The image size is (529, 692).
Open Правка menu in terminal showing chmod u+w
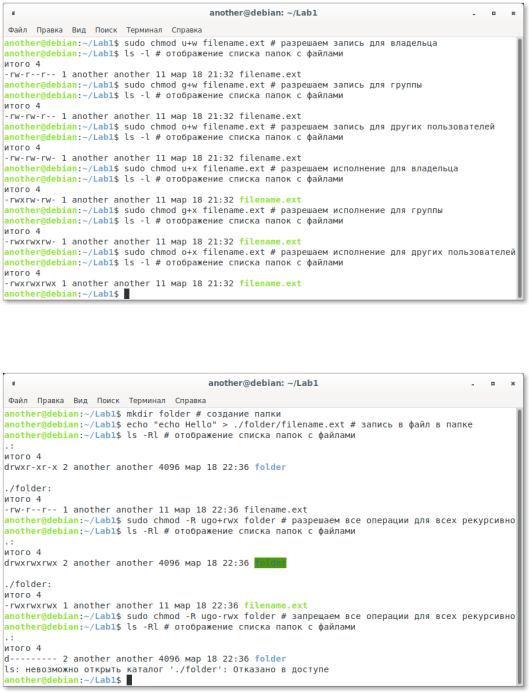pos(49,30)
